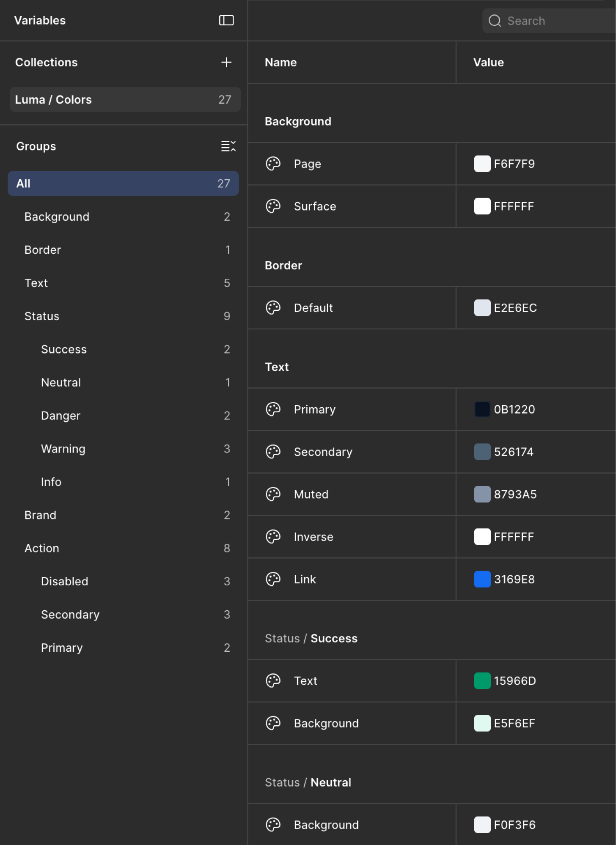Click the palette icon for Success Background variable
616x845 pixels.
coord(273,723)
